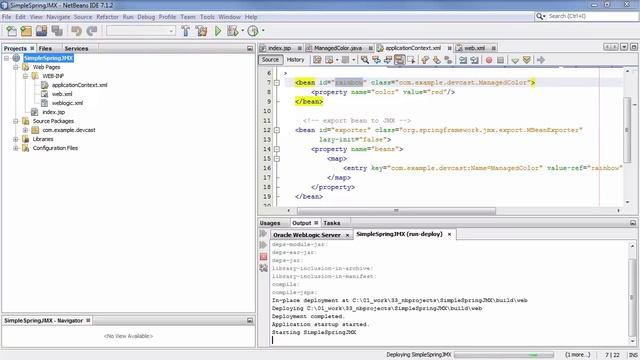Click the '(1 more...)' status bar link

pos(578,355)
